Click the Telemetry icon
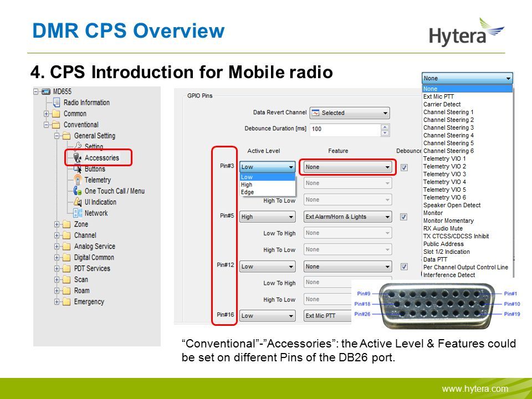This screenshot has height=399, width=532. click(x=78, y=180)
